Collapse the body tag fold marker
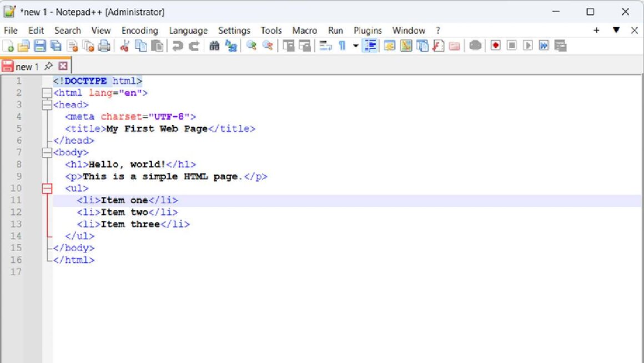 click(47, 152)
